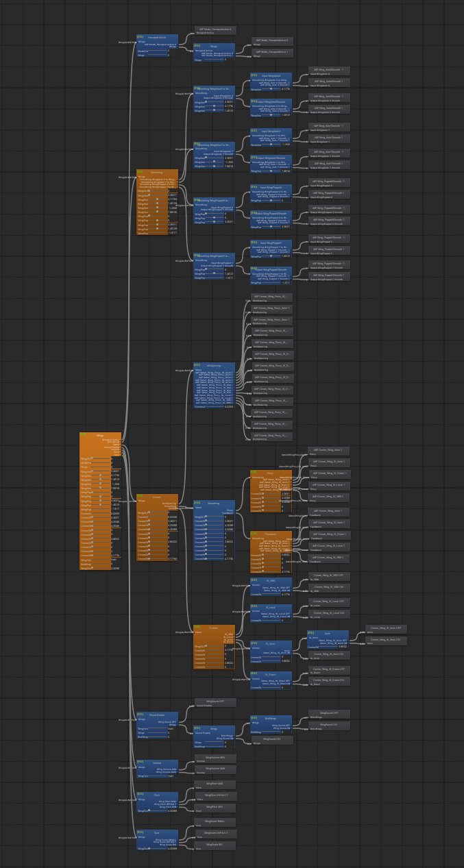Select the orange Proxy node

[271, 473]
